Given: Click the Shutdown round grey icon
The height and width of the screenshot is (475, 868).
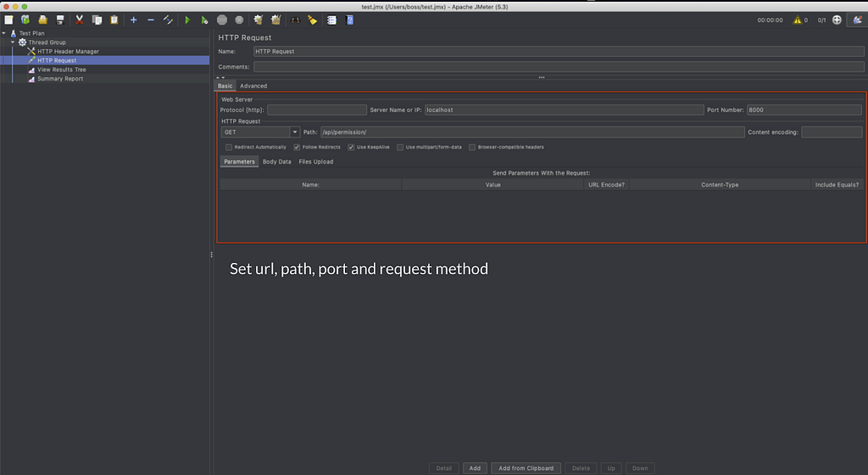Looking at the screenshot, I should pos(239,20).
